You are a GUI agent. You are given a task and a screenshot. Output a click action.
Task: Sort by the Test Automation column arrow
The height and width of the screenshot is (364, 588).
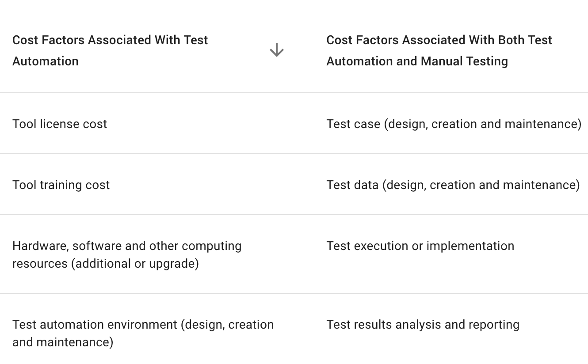click(x=276, y=50)
